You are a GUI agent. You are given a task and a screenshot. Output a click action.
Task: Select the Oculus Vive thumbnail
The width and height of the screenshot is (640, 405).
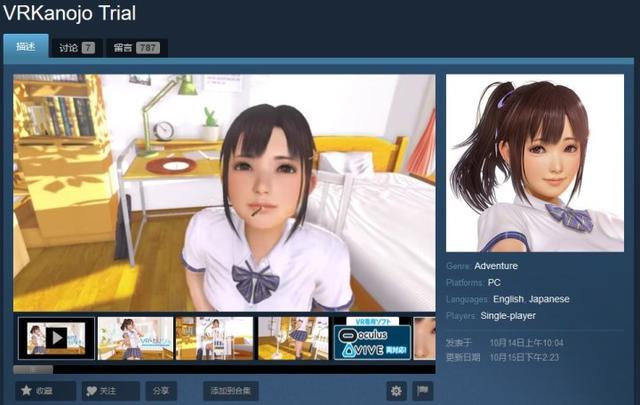click(371, 338)
